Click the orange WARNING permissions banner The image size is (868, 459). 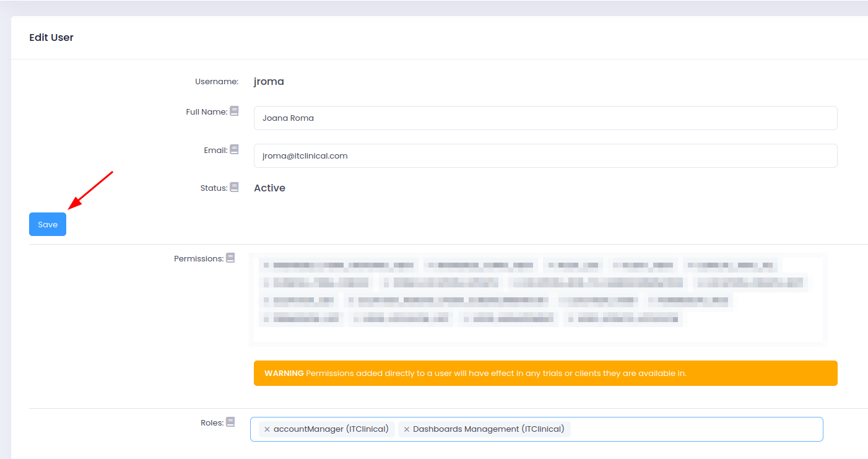pyautogui.click(x=545, y=374)
